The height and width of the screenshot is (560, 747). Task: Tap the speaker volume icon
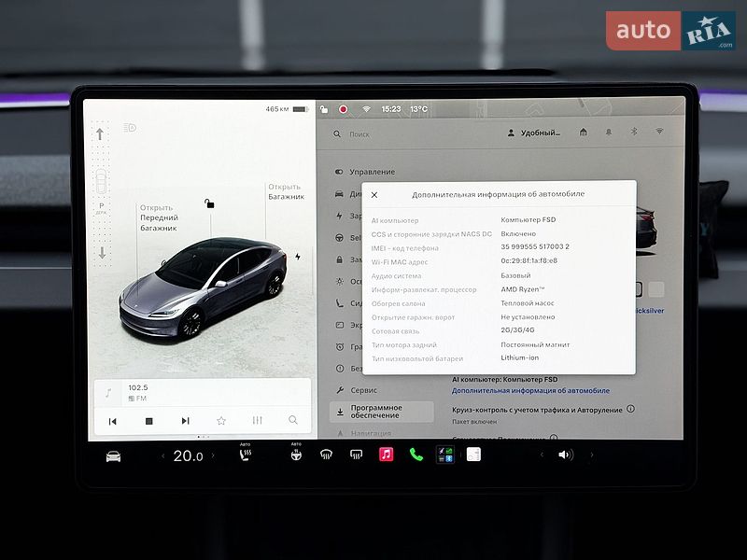566,455
